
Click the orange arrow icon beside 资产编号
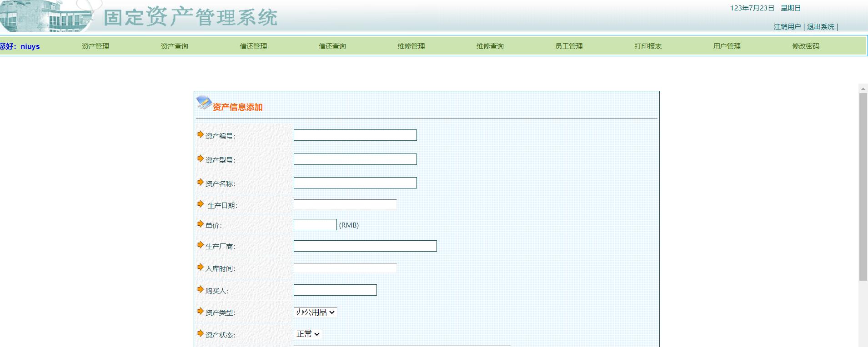click(x=201, y=134)
